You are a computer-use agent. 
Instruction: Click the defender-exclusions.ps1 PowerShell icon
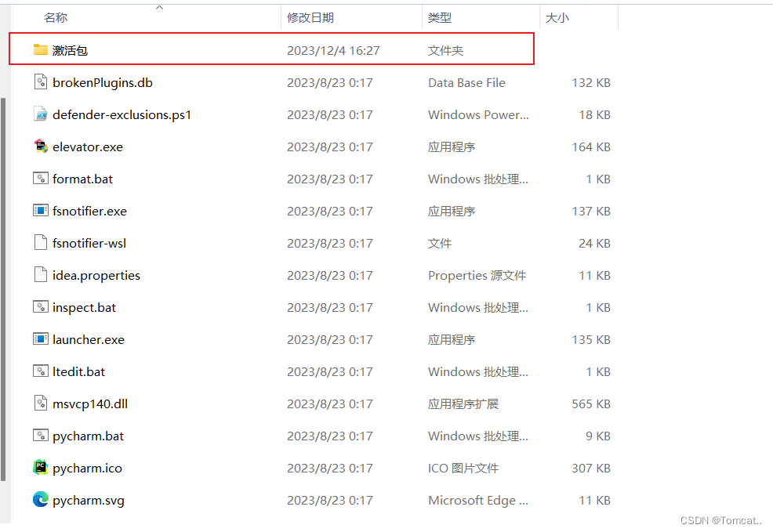41,114
